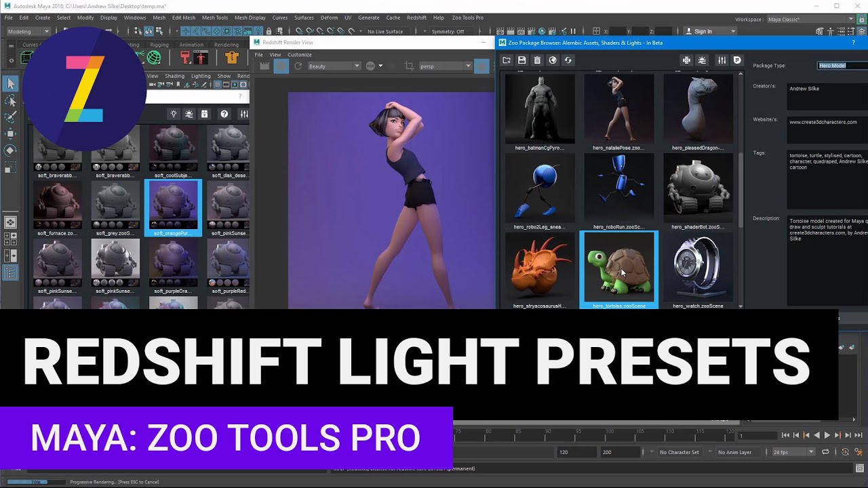The height and width of the screenshot is (488, 868).
Task: Click the globe icon in Zoo Package Browser
Action: pos(553,60)
